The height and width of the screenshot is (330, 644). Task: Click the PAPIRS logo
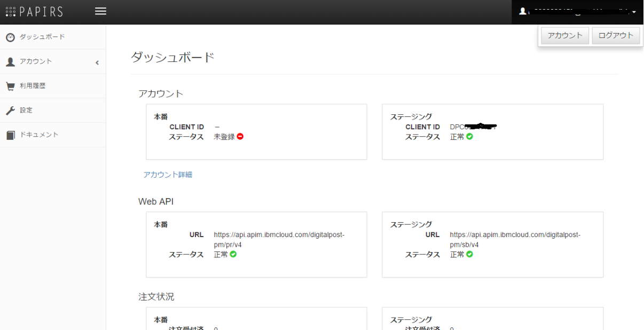coord(34,12)
